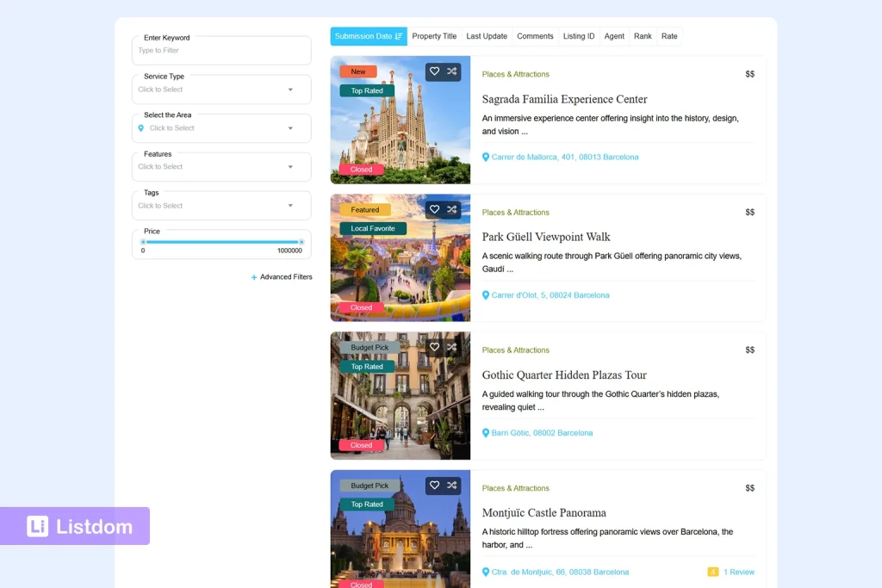This screenshot has height=588, width=882.
Task: Adjust the Price range slider handle
Action: [300, 243]
